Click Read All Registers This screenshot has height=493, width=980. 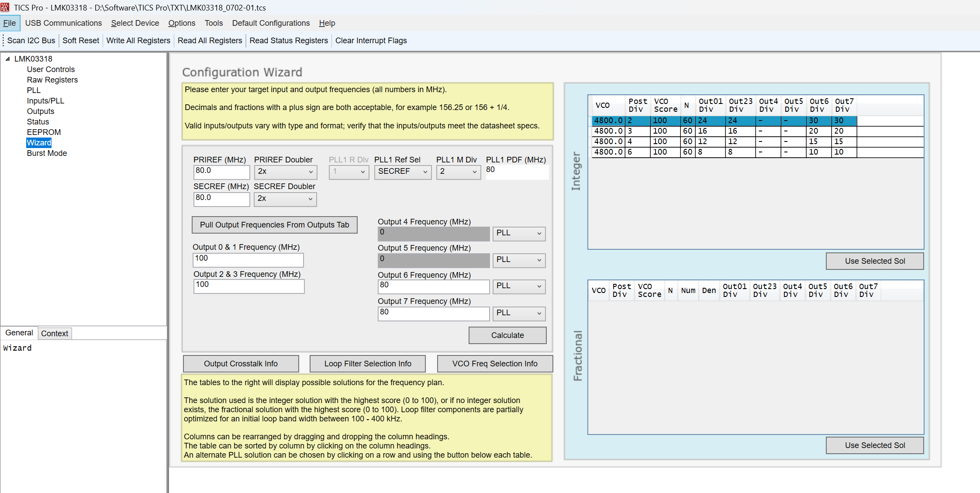(210, 41)
